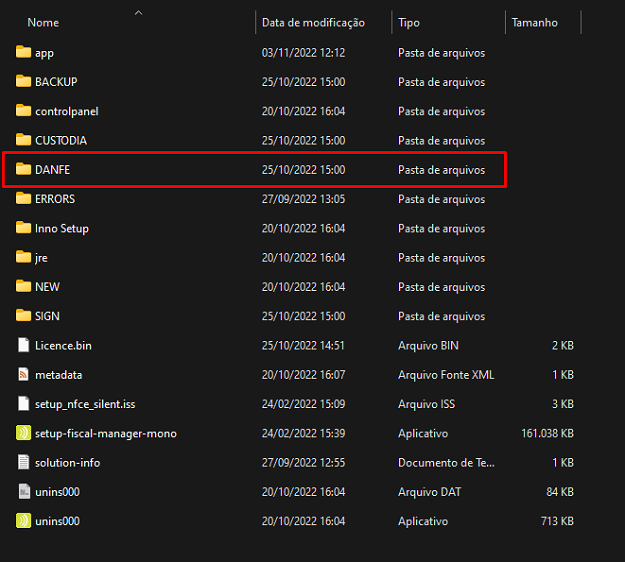Click the CUSTODIA folder icon
This screenshot has height=562, width=625.
pos(23,140)
